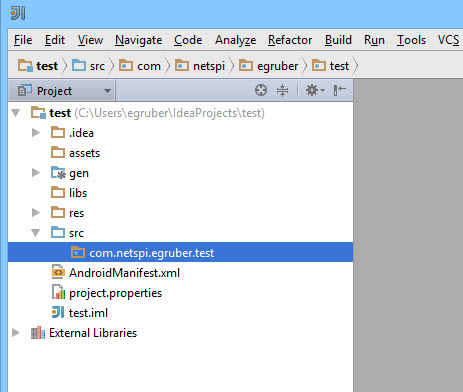Image resolution: width=463 pixels, height=392 pixels.
Task: Click the egruber breadcrumb in navigation bar
Action: click(x=268, y=66)
